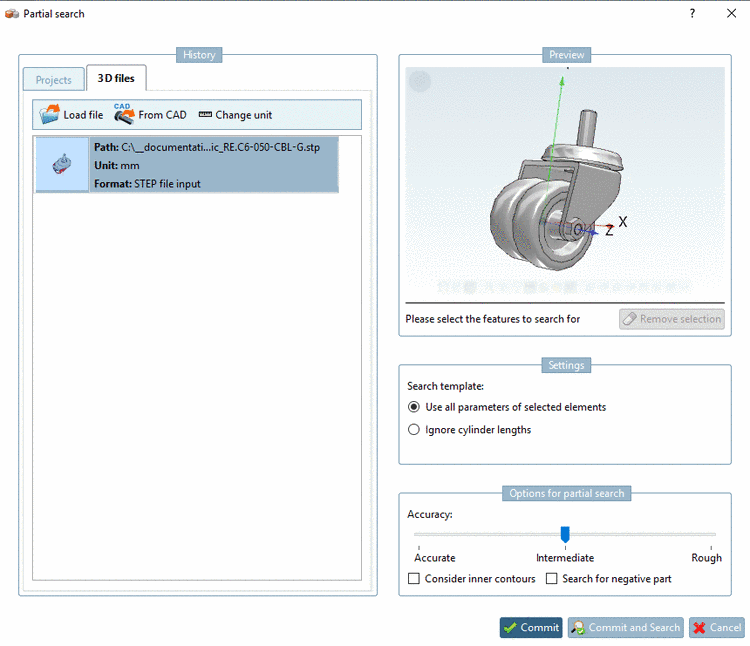Image resolution: width=750 pixels, height=646 pixels.
Task: Click the Load file folder icon
Action: [49, 115]
